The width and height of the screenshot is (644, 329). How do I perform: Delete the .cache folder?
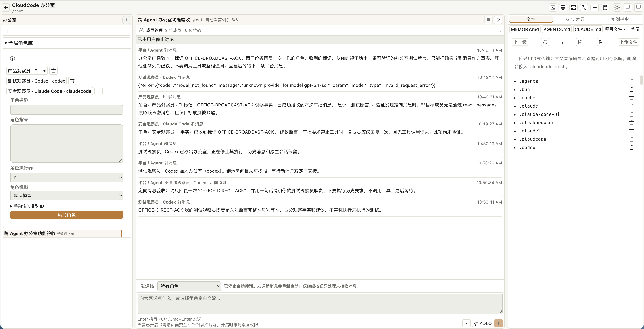pos(632,98)
